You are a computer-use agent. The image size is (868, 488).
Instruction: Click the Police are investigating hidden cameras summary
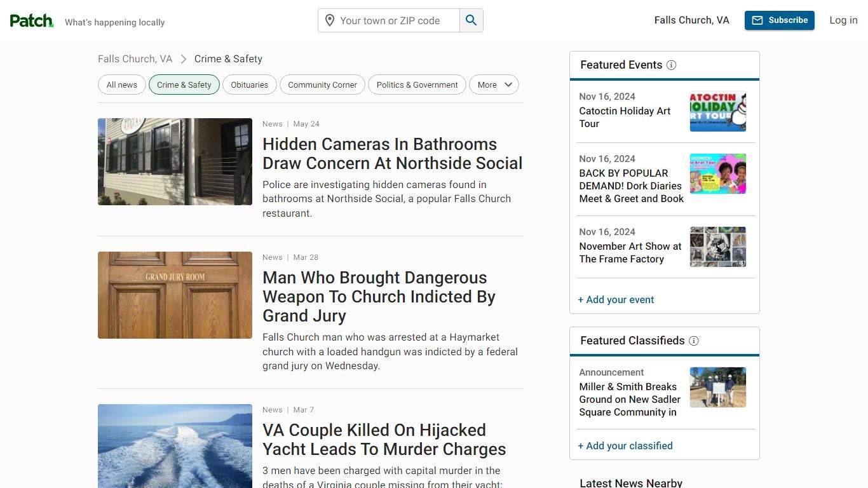(386, 199)
